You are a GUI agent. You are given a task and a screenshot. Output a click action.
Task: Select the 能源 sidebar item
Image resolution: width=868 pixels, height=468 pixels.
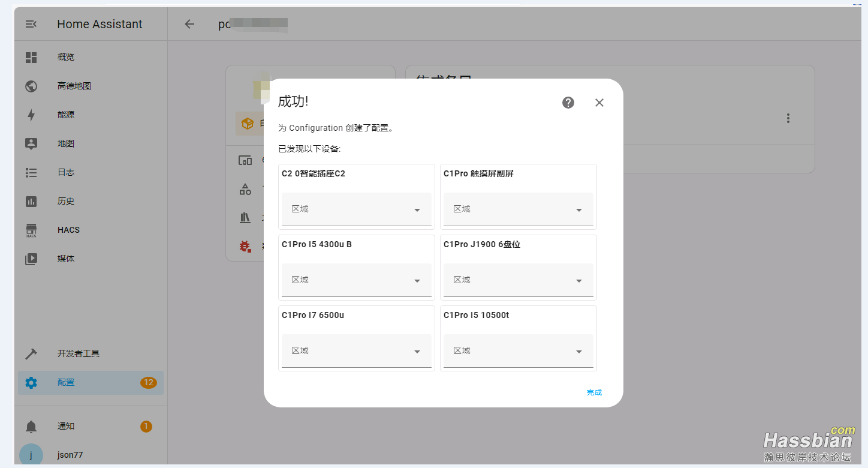[91, 115]
